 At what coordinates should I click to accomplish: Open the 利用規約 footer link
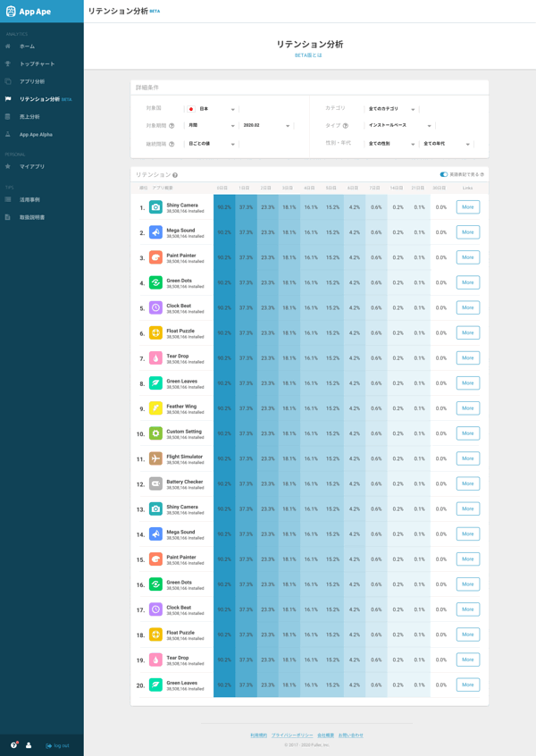point(258,735)
